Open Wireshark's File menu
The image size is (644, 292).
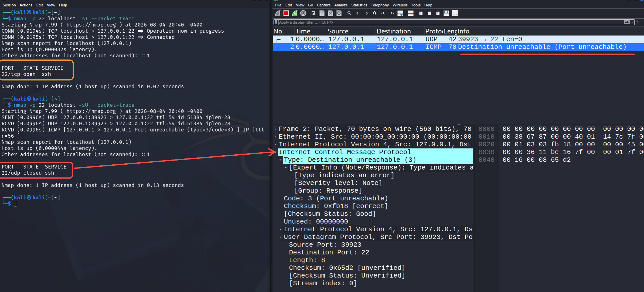point(278,5)
